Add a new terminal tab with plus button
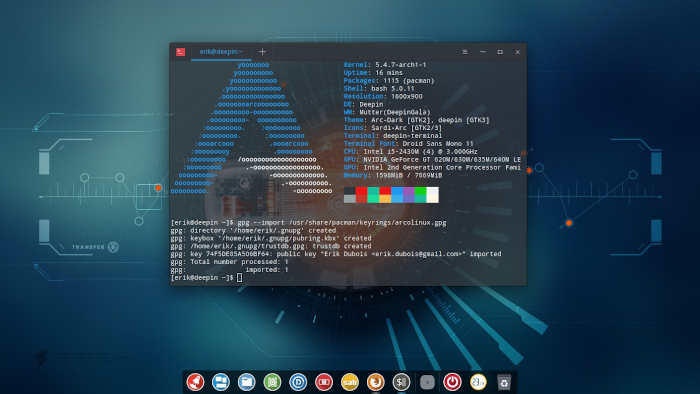Screen dimensions: 700x394 (x=262, y=52)
